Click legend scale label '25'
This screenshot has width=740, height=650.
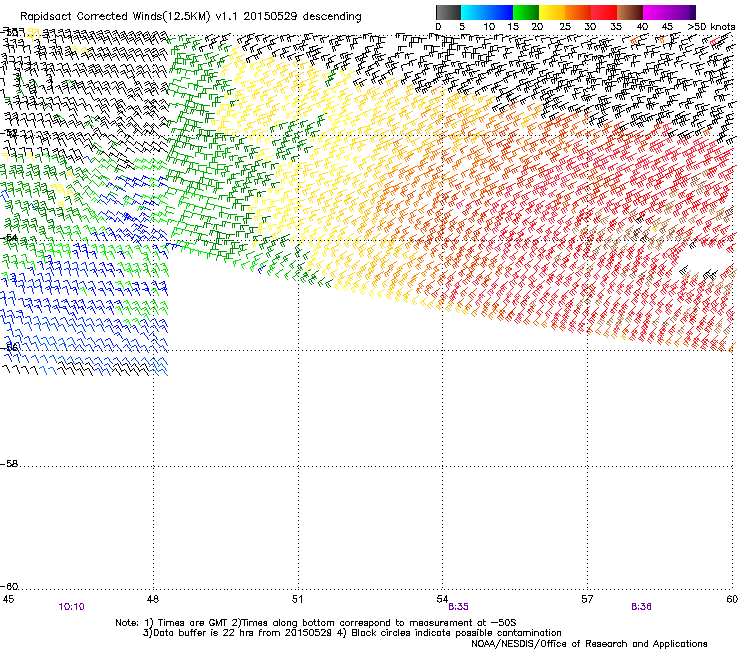(564, 27)
